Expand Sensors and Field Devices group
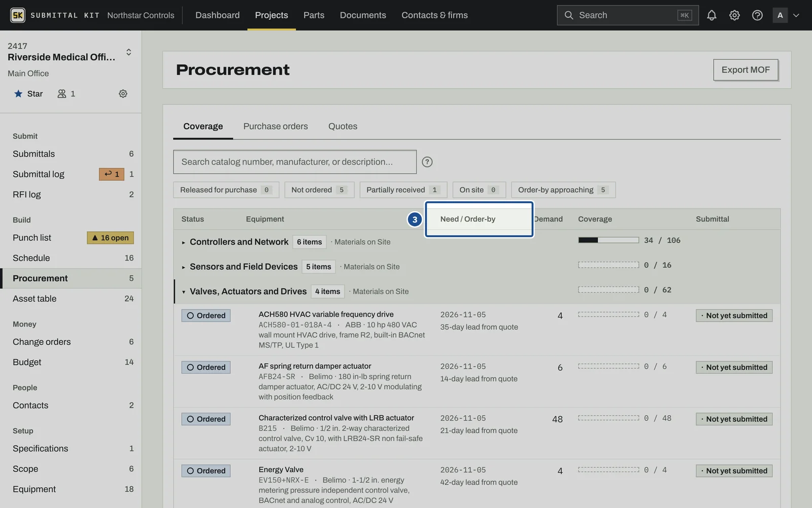The width and height of the screenshot is (812, 508). click(183, 267)
